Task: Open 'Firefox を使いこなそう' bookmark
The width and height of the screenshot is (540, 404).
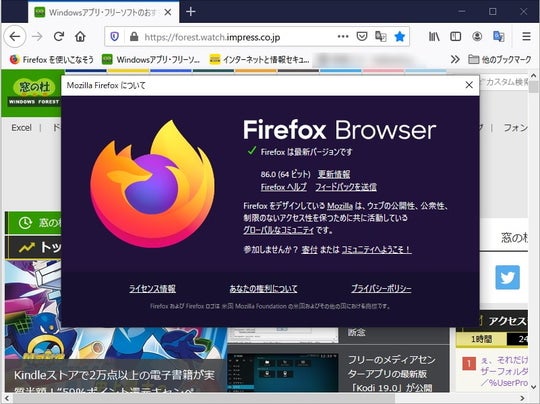Action: coord(52,60)
